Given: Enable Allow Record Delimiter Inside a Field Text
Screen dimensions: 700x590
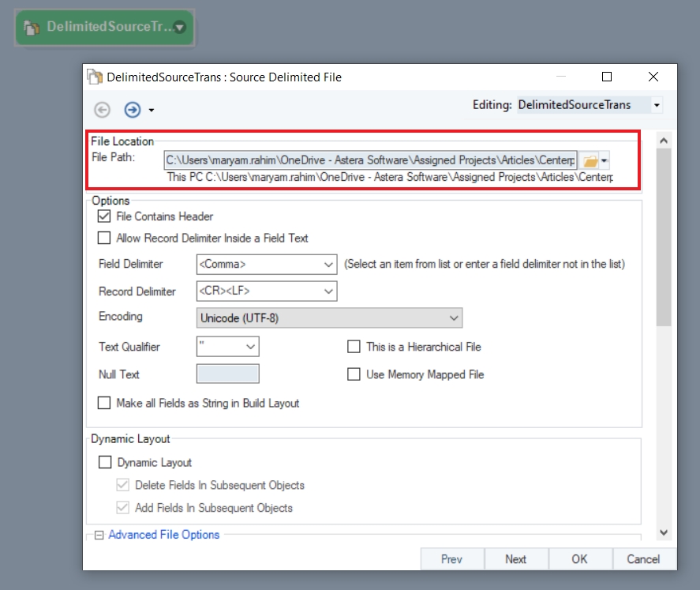Looking at the screenshot, I should pos(103,238).
